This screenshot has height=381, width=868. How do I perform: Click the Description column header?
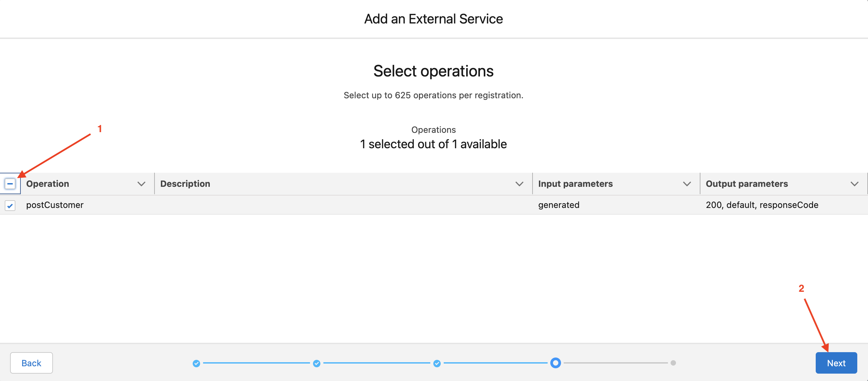click(x=185, y=184)
